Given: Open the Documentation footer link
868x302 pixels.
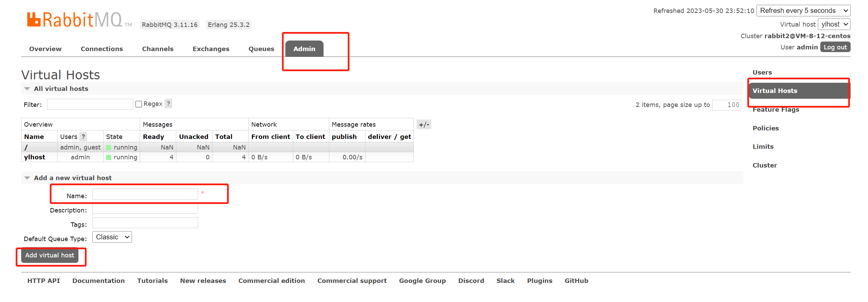Looking at the screenshot, I should tap(99, 281).
